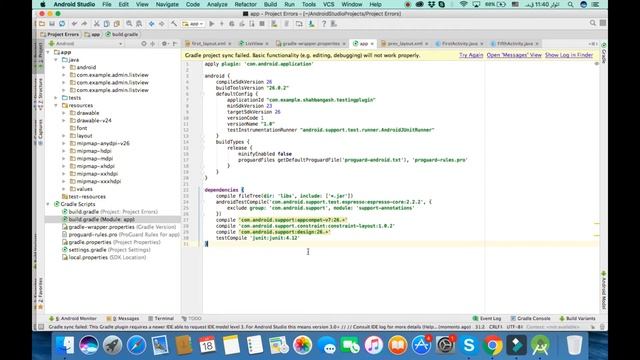Click the Help question mark icon
640x360 pixels.
point(324,24)
